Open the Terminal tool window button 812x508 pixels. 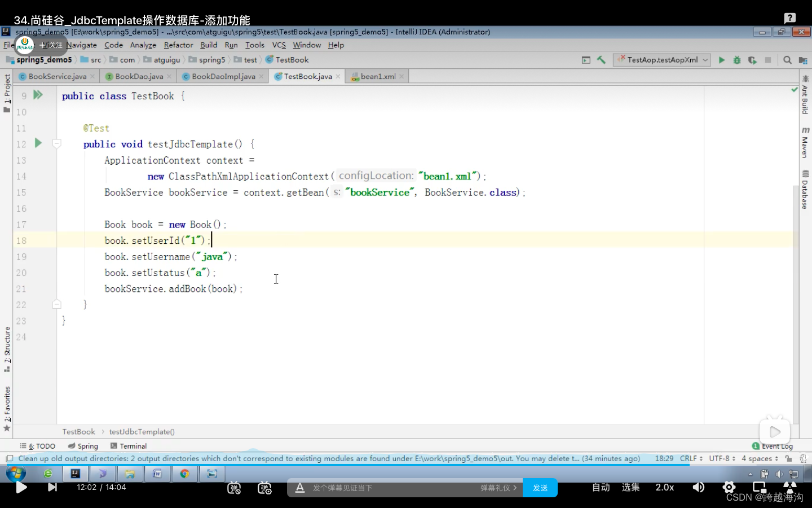pyautogui.click(x=129, y=446)
